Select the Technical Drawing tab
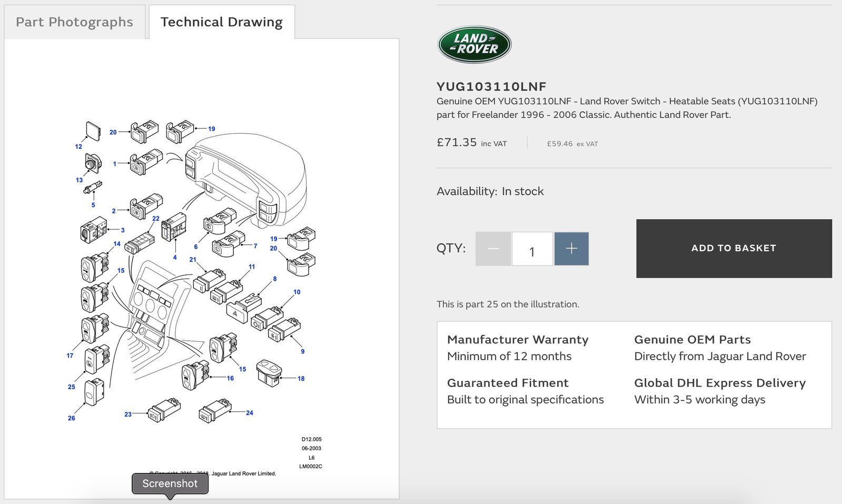Viewport: 842px width, 504px height. click(222, 22)
